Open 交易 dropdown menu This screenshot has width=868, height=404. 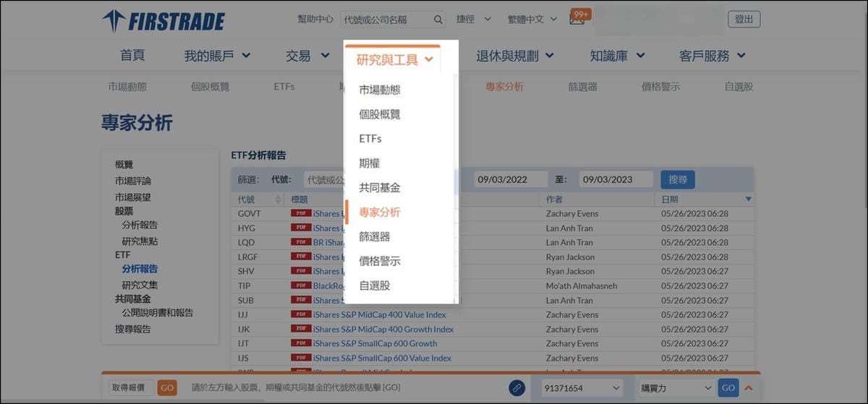click(308, 56)
